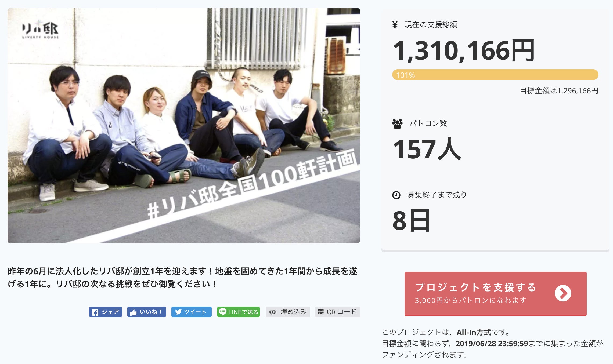Click the QR code icon
Screen dimensions: 613x364
click(321, 312)
